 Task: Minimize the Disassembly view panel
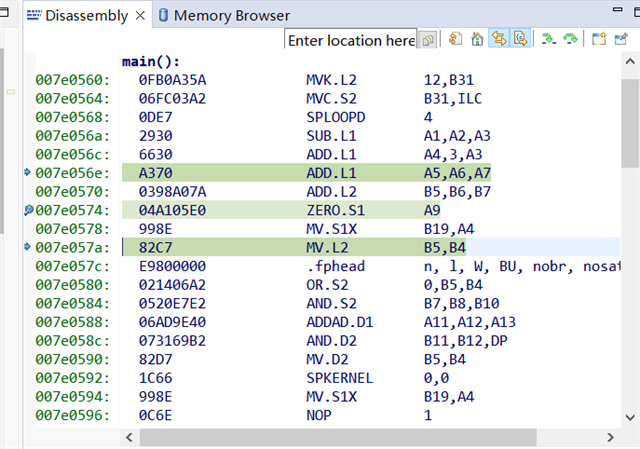coord(618,9)
